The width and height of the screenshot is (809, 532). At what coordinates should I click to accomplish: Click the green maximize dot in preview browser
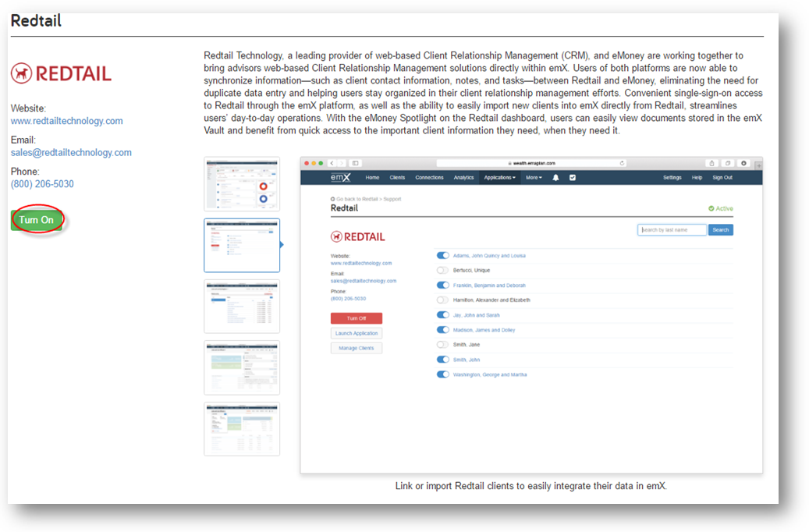[x=321, y=163]
